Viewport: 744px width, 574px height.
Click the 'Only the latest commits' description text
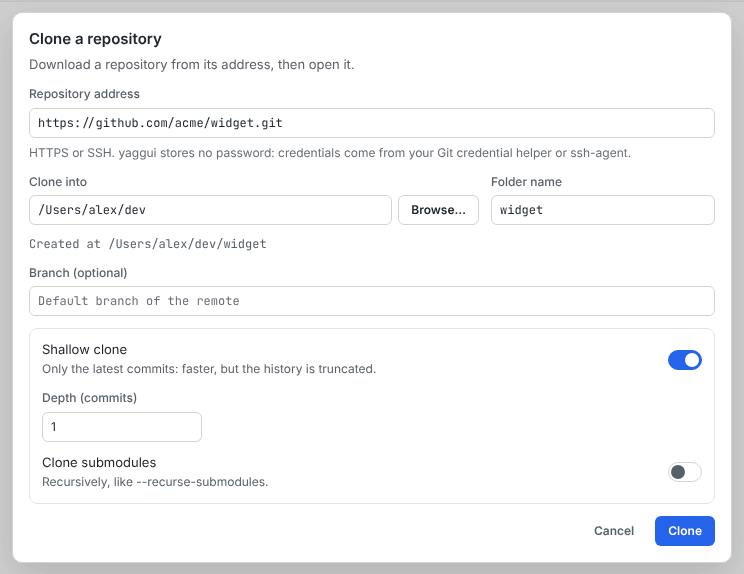pyautogui.click(x=209, y=369)
